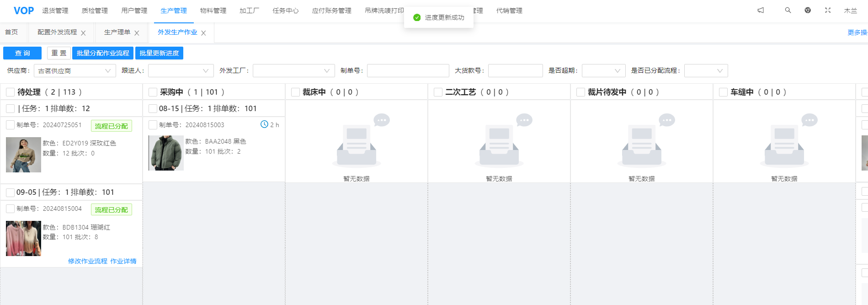Screen dimensions: 868x305
Task: Open the 物料管理 menu
Action: 213,11
